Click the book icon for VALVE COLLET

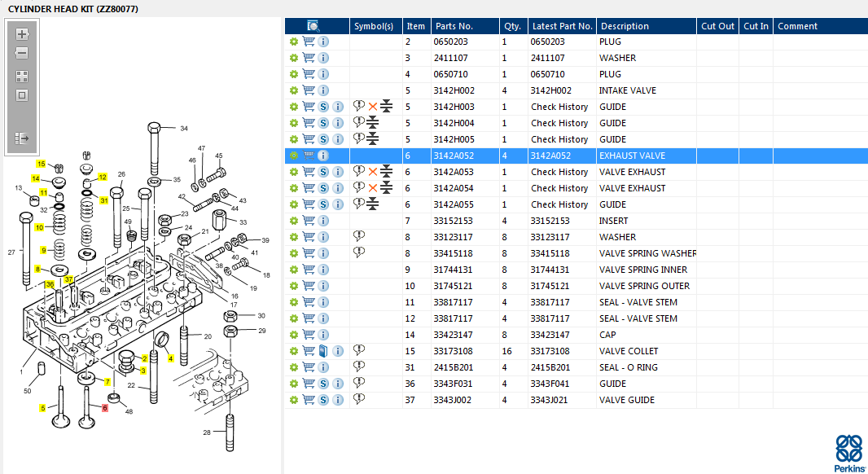click(323, 351)
